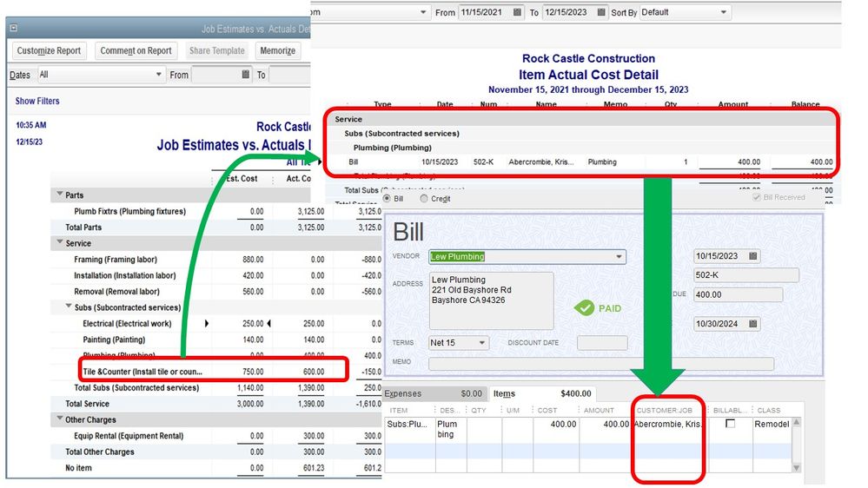Viewport: 868px width, 488px height.
Task: Click the Class cell Remodel
Action: (x=772, y=425)
